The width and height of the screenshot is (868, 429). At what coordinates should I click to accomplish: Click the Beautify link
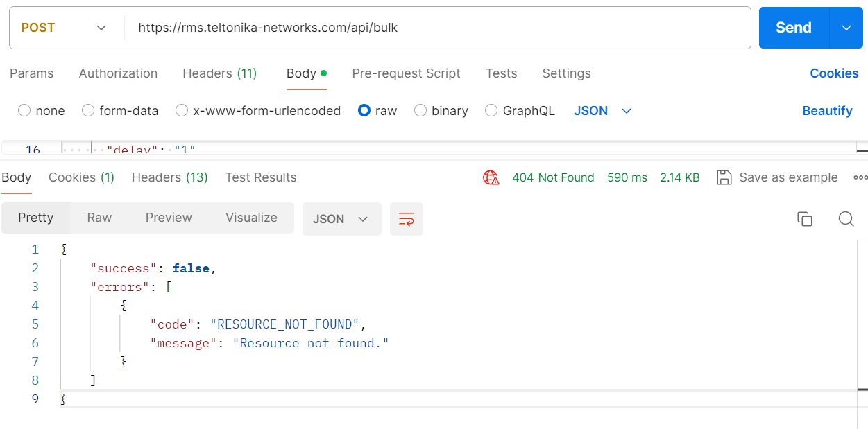827,111
